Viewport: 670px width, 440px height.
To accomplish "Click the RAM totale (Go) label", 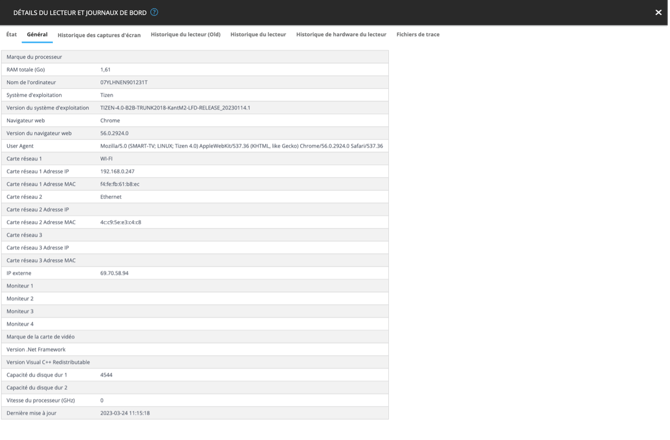I will (x=26, y=70).
